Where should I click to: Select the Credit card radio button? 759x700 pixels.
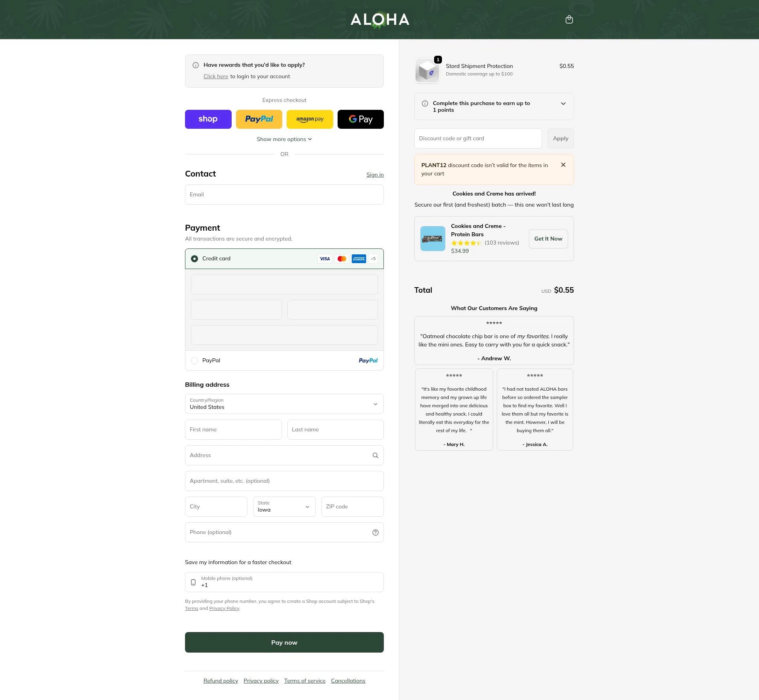(194, 259)
